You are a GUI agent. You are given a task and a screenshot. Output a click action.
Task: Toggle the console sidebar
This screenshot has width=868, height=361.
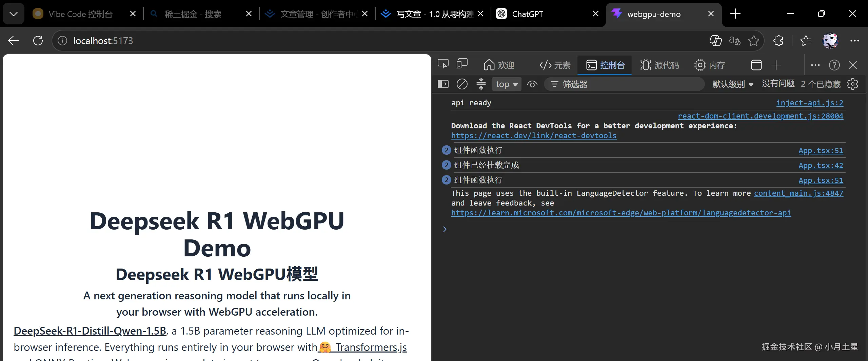click(443, 84)
